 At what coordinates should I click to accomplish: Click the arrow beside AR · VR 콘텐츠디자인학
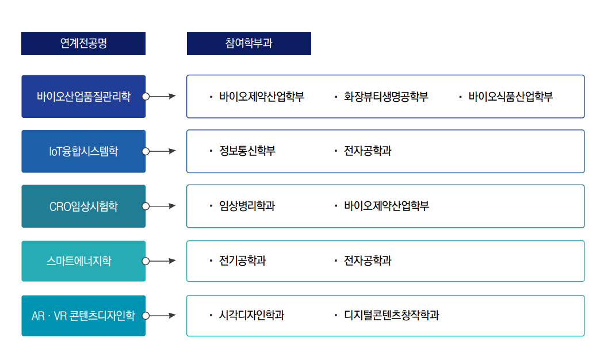(159, 316)
